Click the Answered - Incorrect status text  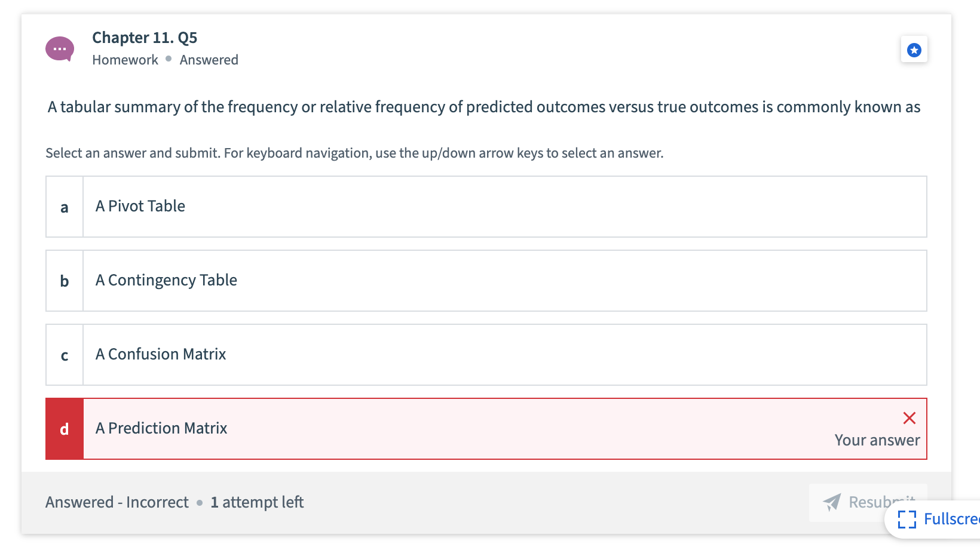pos(117,502)
